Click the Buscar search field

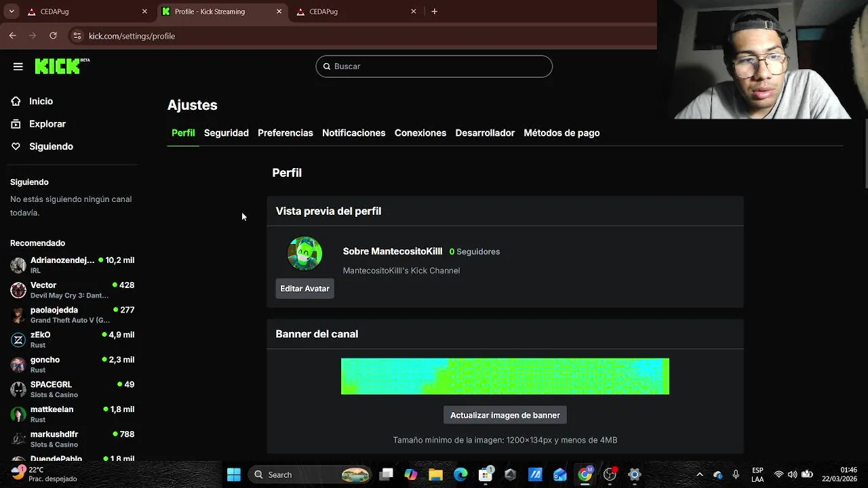(434, 66)
